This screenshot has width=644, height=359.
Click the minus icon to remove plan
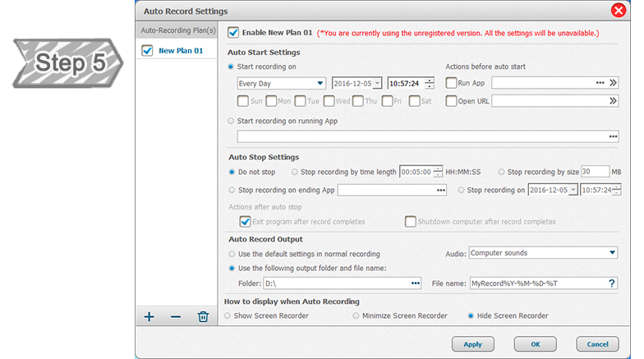coord(175,317)
